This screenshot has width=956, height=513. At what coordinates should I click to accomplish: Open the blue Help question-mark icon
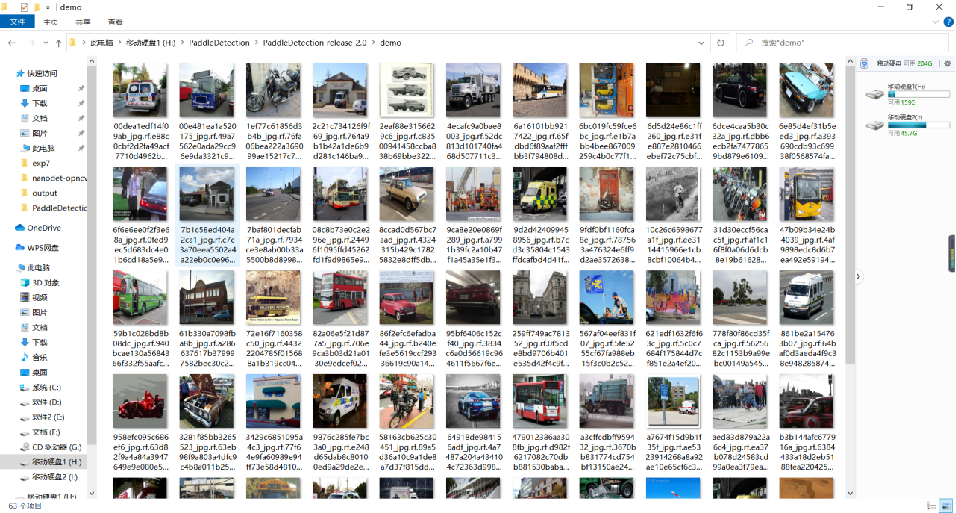coord(948,22)
